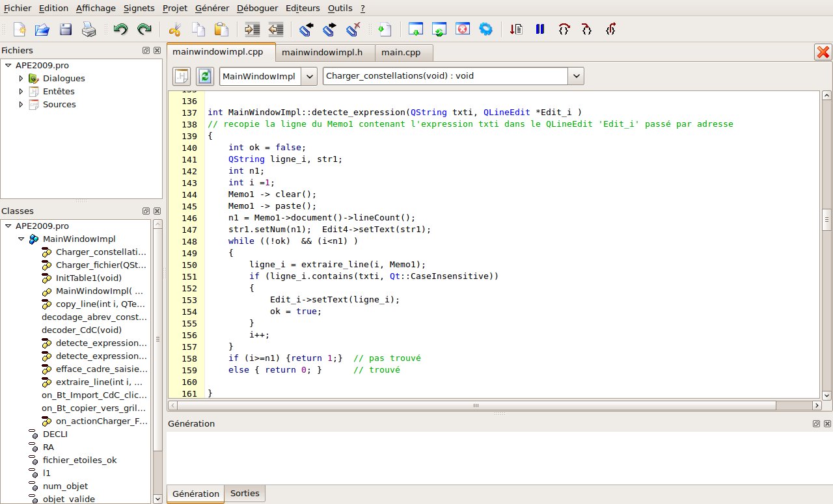Click the green Undo arrow
This screenshot has width=833, height=504.
tap(120, 29)
